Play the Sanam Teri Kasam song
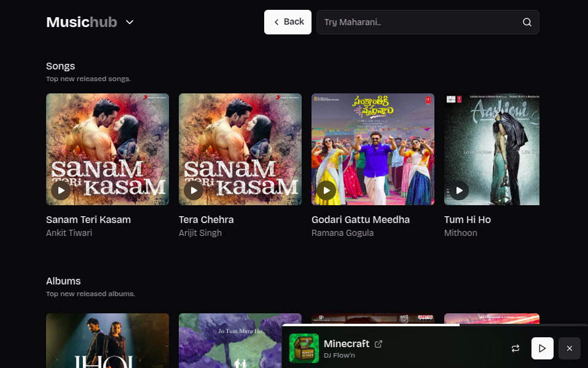Screen dimensions: 588x368 [x=61, y=190]
